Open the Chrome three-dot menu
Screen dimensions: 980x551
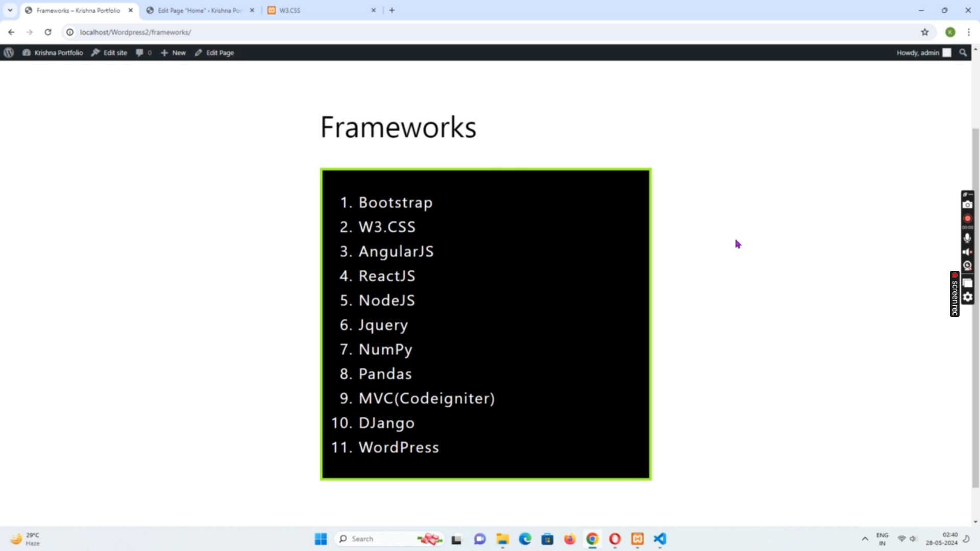[x=969, y=32]
